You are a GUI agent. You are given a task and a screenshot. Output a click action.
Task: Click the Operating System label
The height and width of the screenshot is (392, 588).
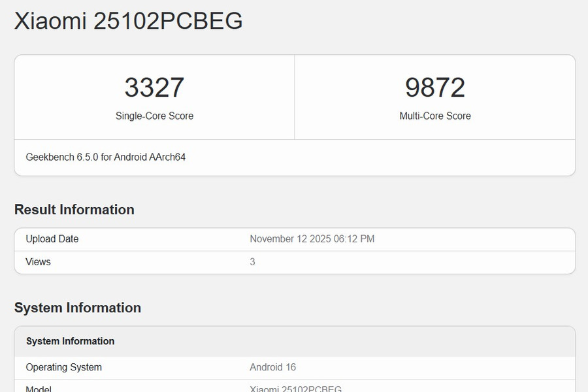[x=64, y=367]
